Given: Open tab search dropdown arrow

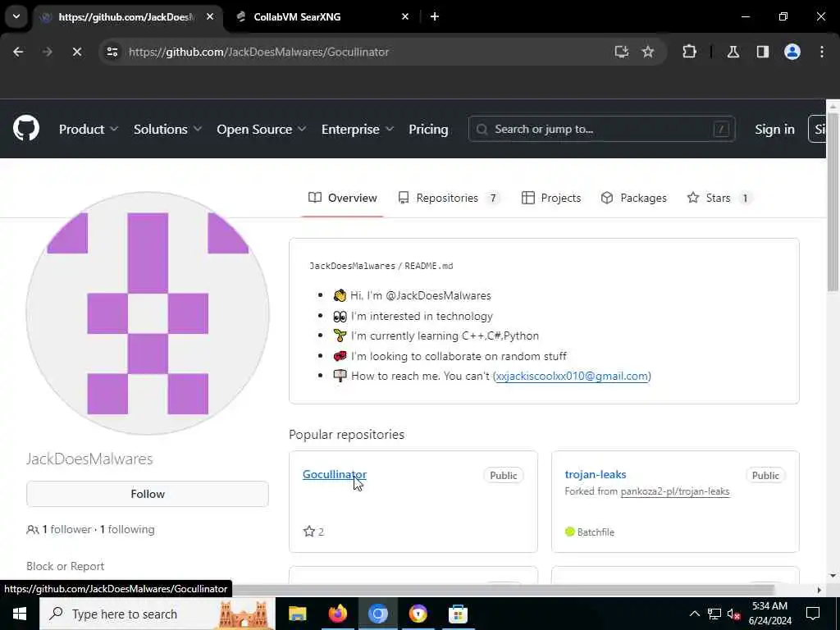Looking at the screenshot, I should tap(16, 16).
